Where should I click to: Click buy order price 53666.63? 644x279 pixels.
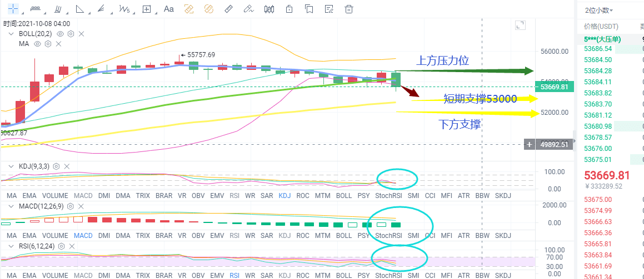598,222
